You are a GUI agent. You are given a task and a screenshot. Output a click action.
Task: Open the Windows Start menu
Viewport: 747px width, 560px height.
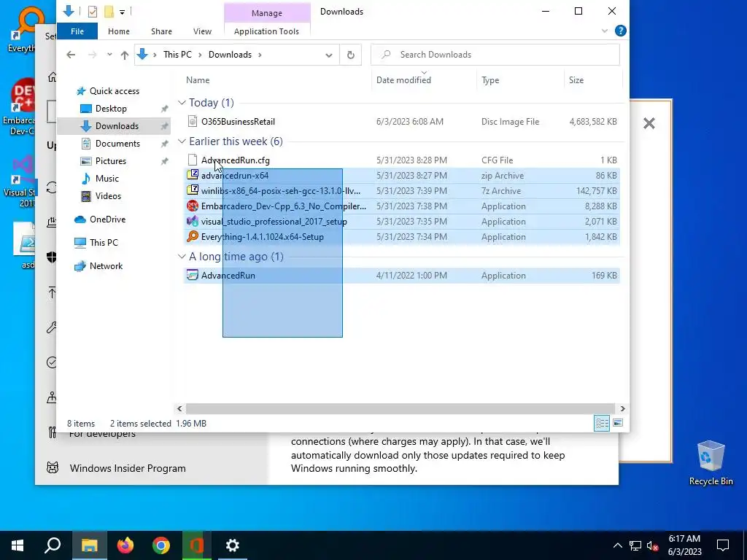18,545
